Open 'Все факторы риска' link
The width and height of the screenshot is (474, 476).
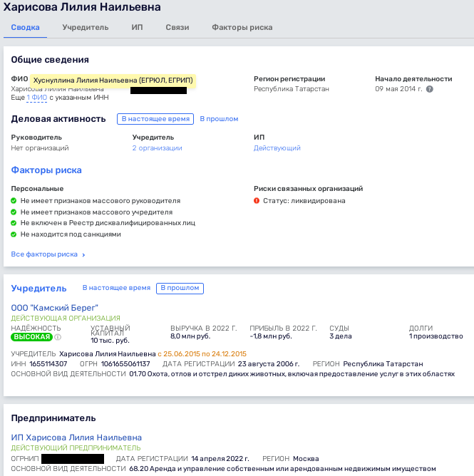coord(44,254)
